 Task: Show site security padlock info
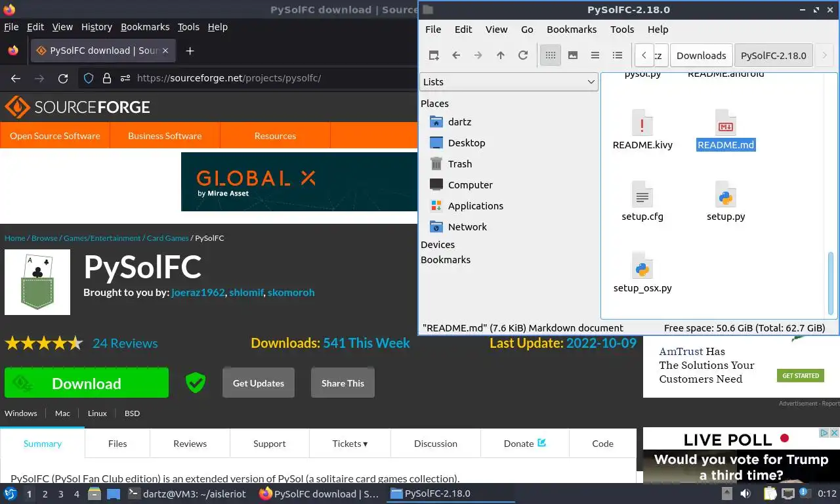106,78
